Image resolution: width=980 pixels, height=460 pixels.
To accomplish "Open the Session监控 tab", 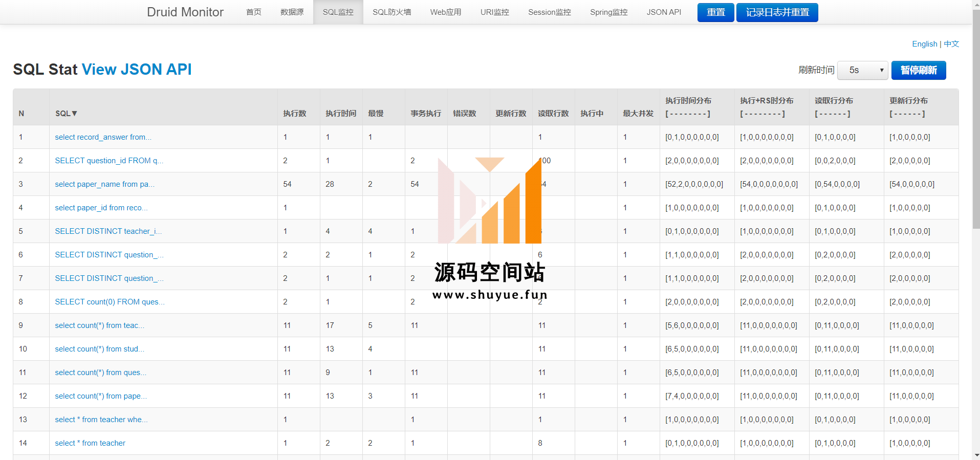I will coord(550,12).
